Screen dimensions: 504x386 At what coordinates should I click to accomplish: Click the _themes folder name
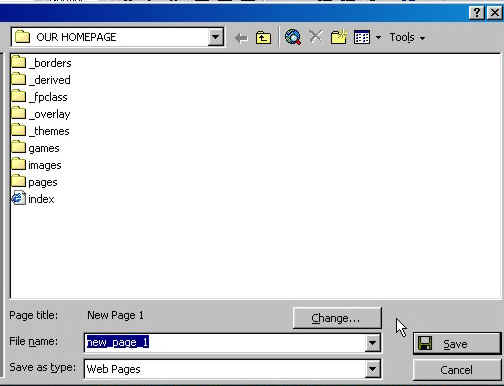coord(49,131)
